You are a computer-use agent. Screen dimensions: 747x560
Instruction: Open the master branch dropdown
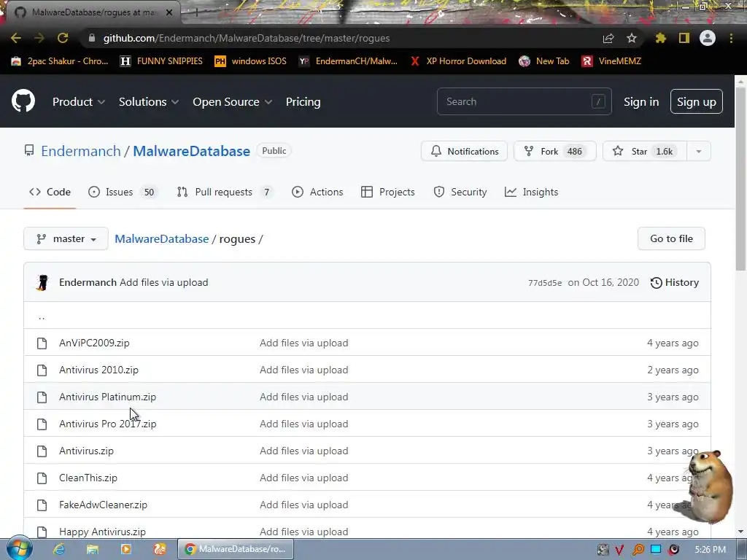pos(66,238)
